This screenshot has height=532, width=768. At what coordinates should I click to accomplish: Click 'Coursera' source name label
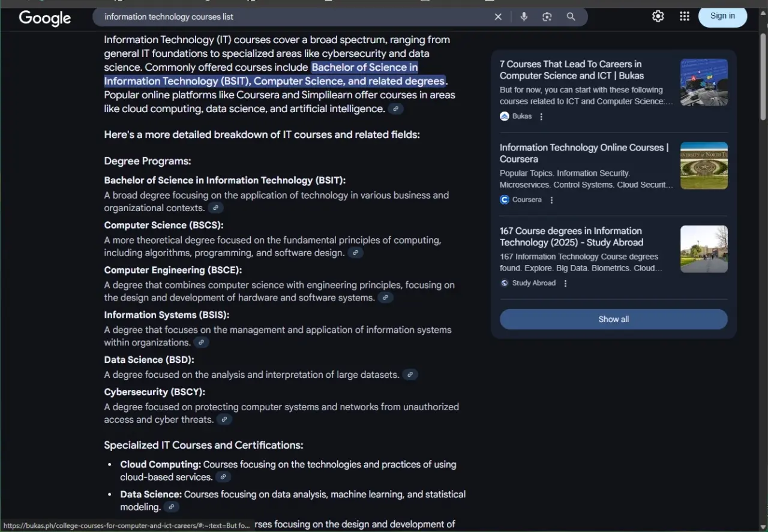(x=527, y=200)
